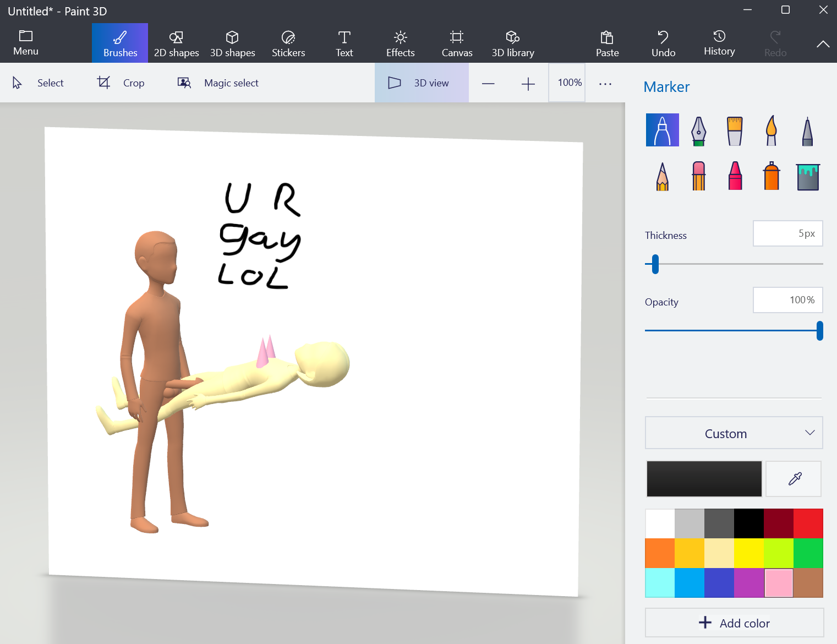837x644 pixels.
Task: Toggle the 3D view
Action: click(x=422, y=83)
